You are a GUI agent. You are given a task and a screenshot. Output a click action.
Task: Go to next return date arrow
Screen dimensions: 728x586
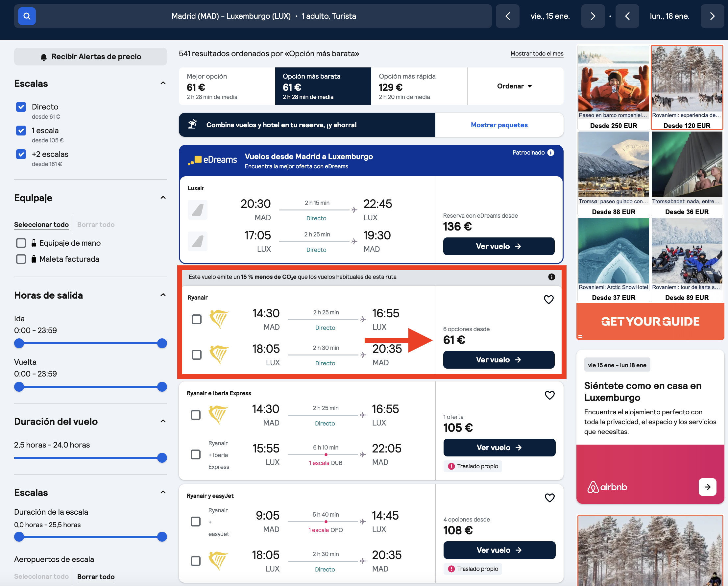(x=712, y=16)
